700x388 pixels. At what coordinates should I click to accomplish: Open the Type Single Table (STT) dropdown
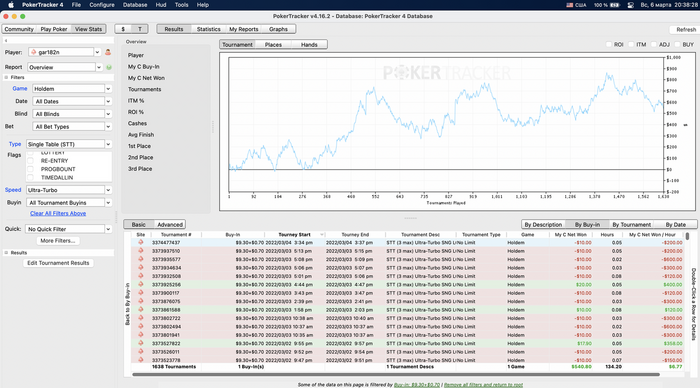[68, 144]
